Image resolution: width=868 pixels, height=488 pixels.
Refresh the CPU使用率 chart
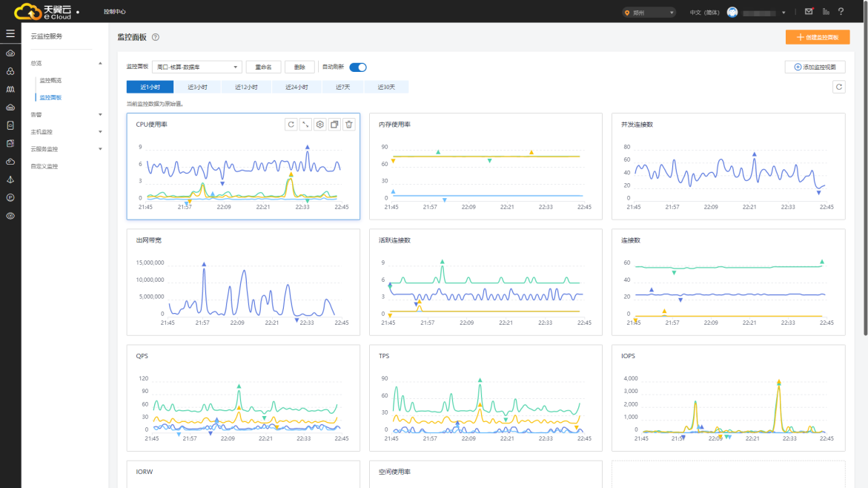(x=291, y=125)
